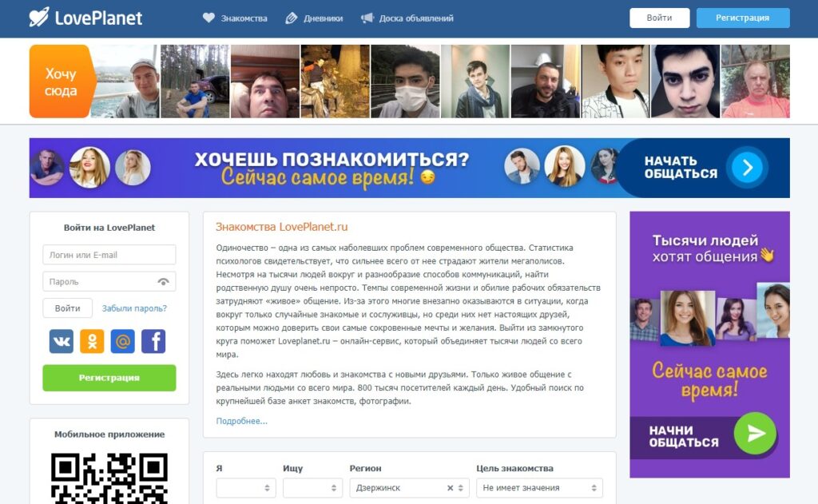Open the Ищу dropdown
Screen dimensions: 818x504
pyautogui.click(x=312, y=488)
